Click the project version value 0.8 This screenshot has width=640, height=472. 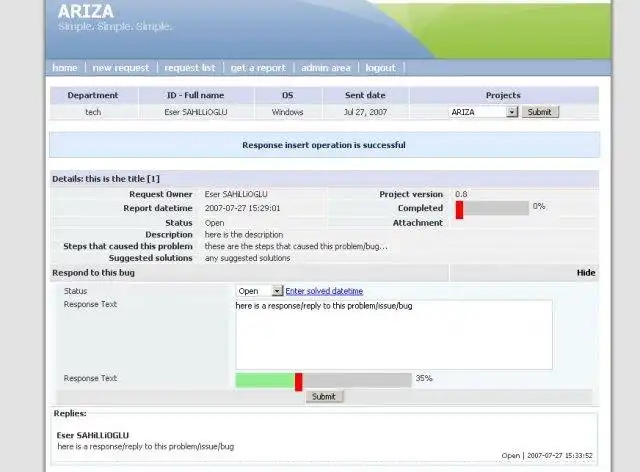tap(461, 194)
